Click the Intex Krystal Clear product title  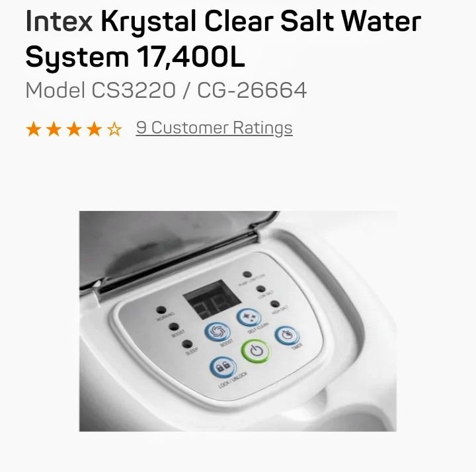pos(223,39)
